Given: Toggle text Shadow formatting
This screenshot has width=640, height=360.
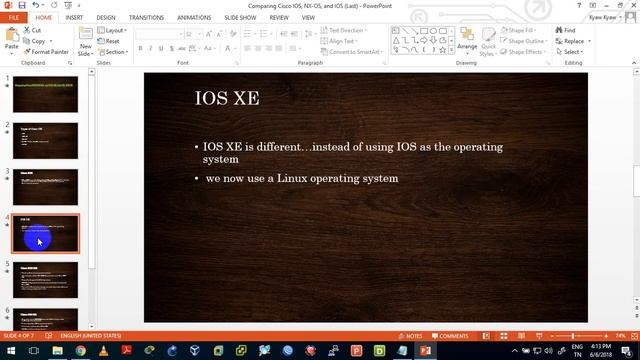Looking at the screenshot, I should [x=172, y=48].
